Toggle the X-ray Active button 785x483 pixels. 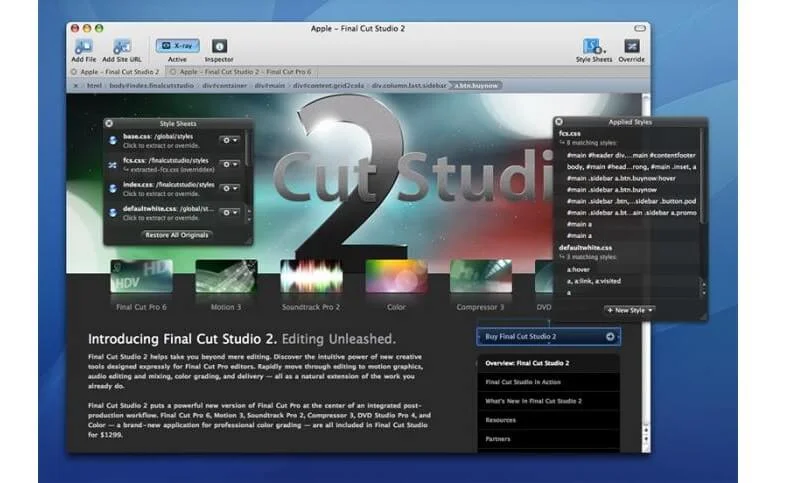[177, 46]
